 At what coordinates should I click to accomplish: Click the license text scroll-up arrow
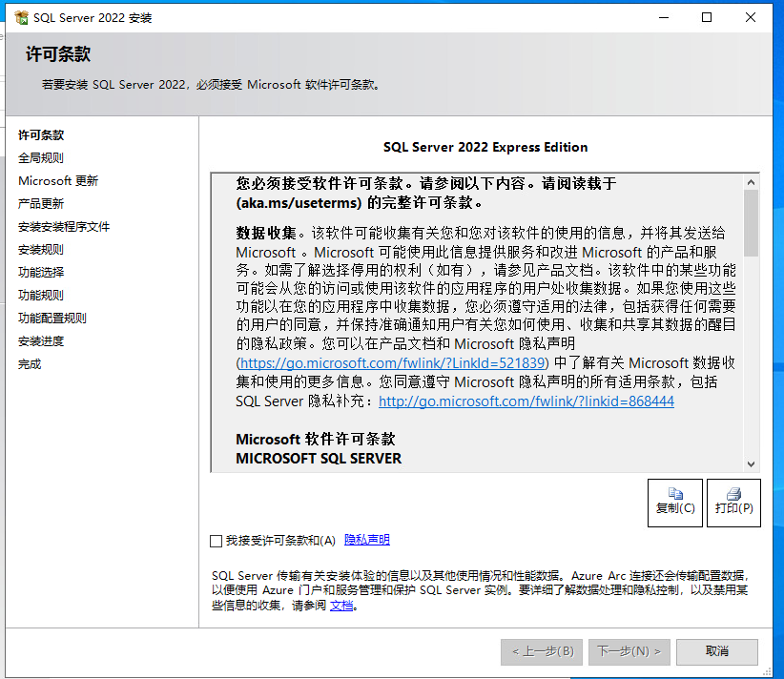point(751,182)
